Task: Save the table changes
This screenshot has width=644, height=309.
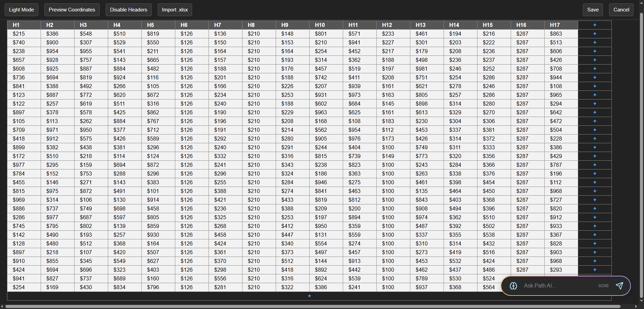Action: click(593, 10)
